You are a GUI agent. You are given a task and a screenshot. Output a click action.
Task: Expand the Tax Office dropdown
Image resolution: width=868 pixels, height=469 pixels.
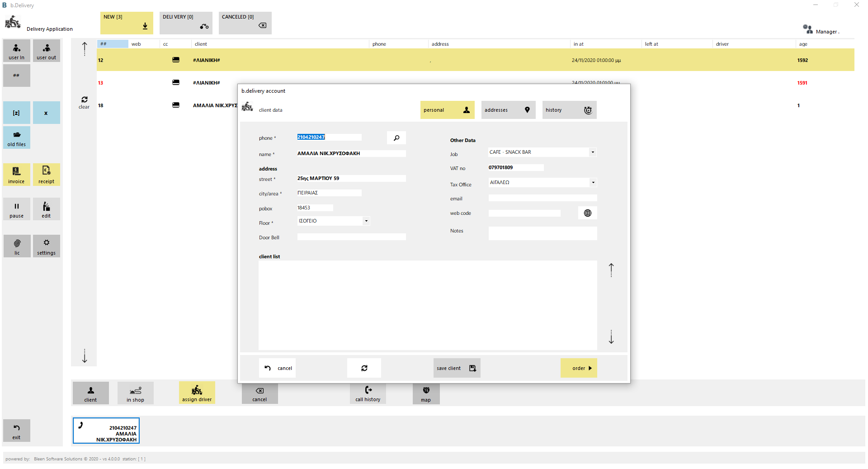[593, 183]
